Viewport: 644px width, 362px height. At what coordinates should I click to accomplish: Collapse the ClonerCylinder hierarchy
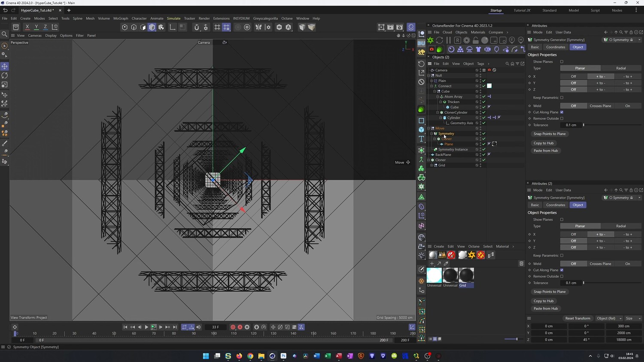point(437,112)
